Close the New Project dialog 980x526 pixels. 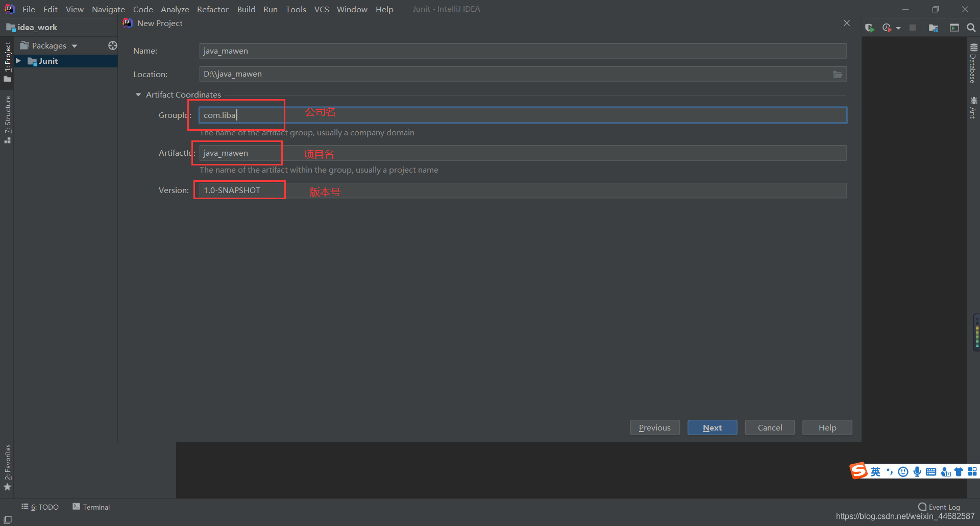(847, 23)
